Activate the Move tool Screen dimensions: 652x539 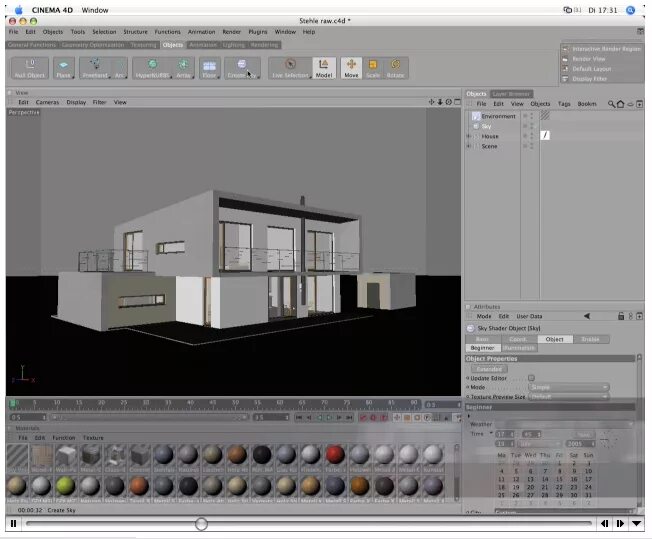coord(351,68)
